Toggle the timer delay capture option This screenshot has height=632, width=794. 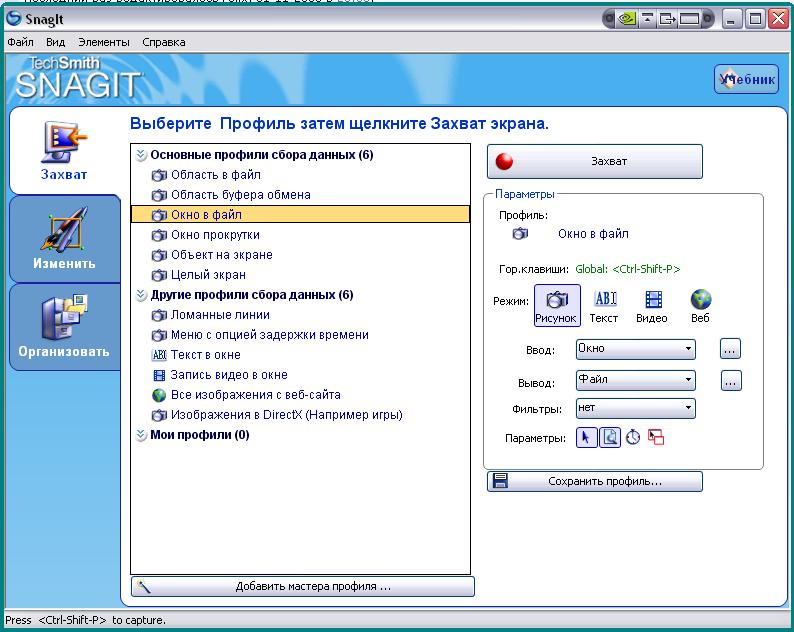[633, 437]
